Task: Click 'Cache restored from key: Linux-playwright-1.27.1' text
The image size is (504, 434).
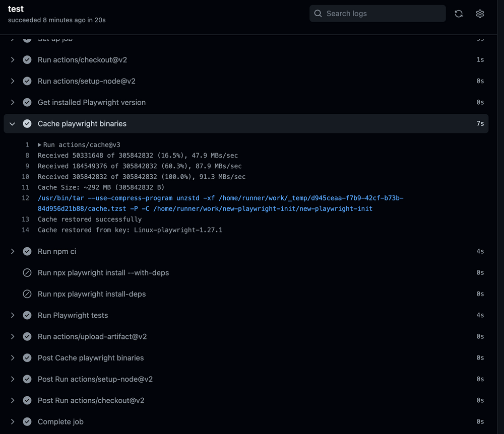Action: [130, 230]
